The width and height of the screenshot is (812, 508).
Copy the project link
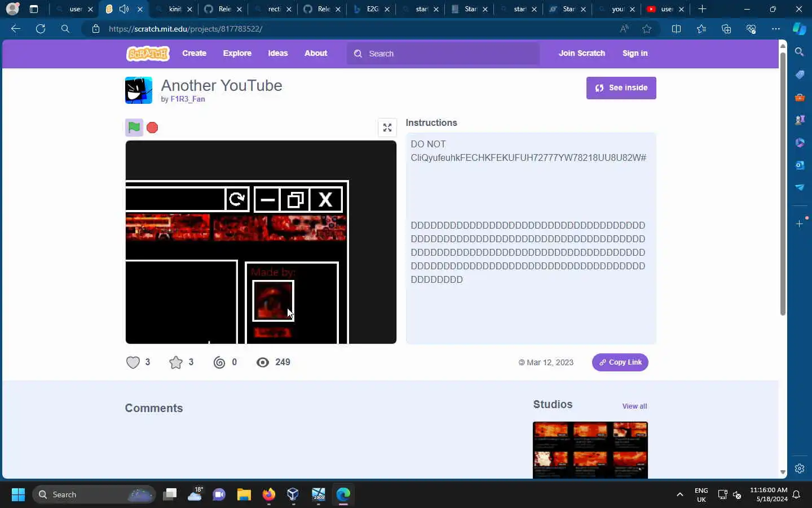click(x=620, y=362)
